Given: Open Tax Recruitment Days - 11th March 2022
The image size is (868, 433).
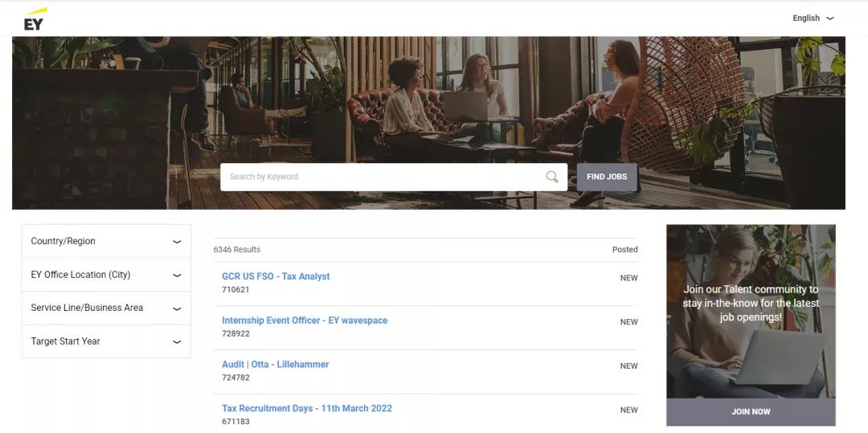Looking at the screenshot, I should 307,409.
